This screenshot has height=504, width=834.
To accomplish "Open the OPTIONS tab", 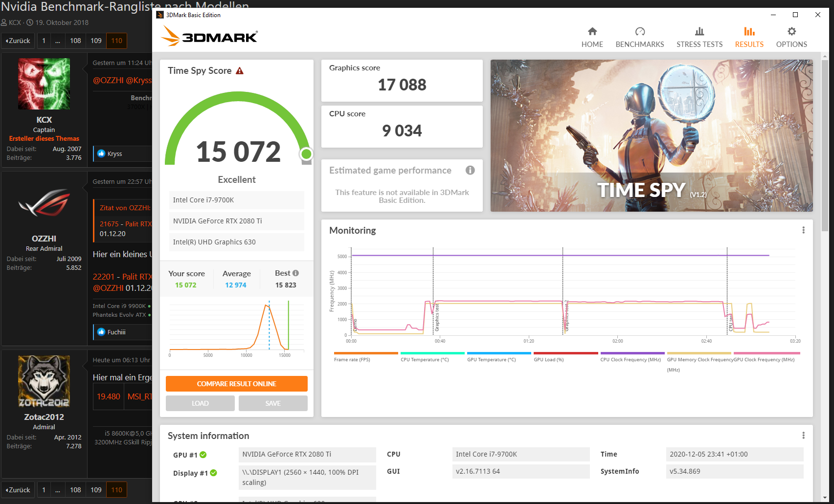I will tap(791, 38).
